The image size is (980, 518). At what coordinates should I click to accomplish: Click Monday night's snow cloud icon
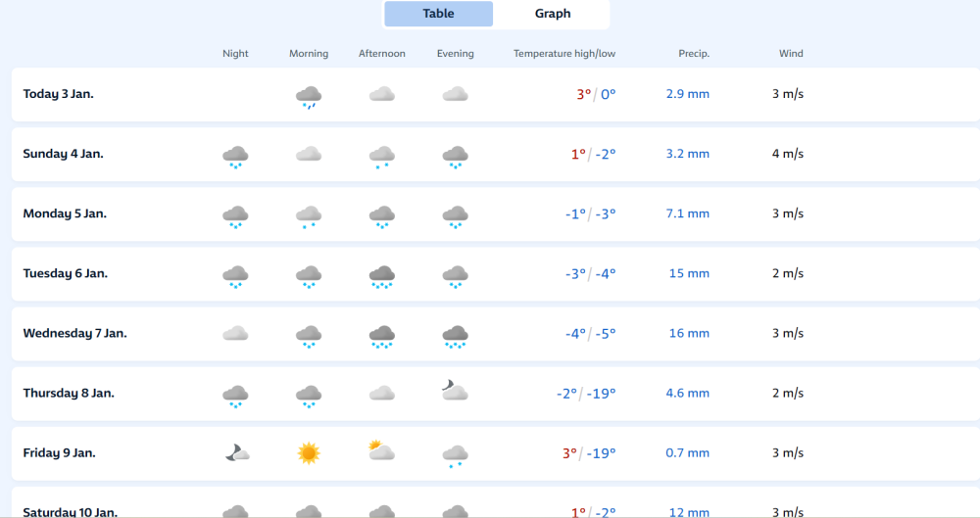(235, 216)
